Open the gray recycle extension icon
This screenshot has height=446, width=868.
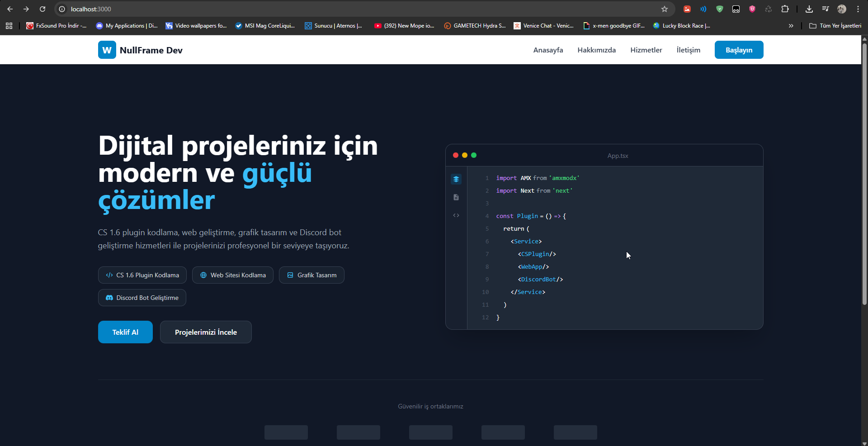[769, 9]
